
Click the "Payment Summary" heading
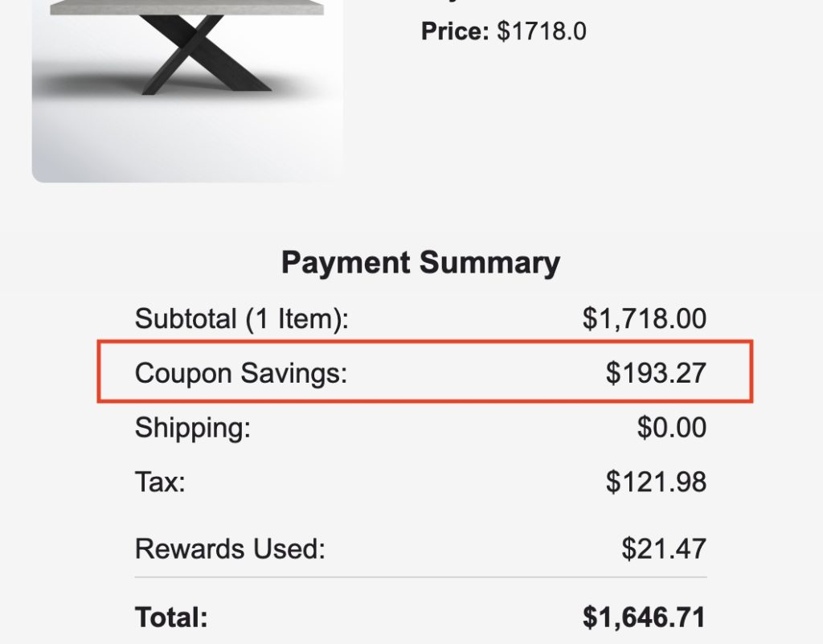[420, 263]
